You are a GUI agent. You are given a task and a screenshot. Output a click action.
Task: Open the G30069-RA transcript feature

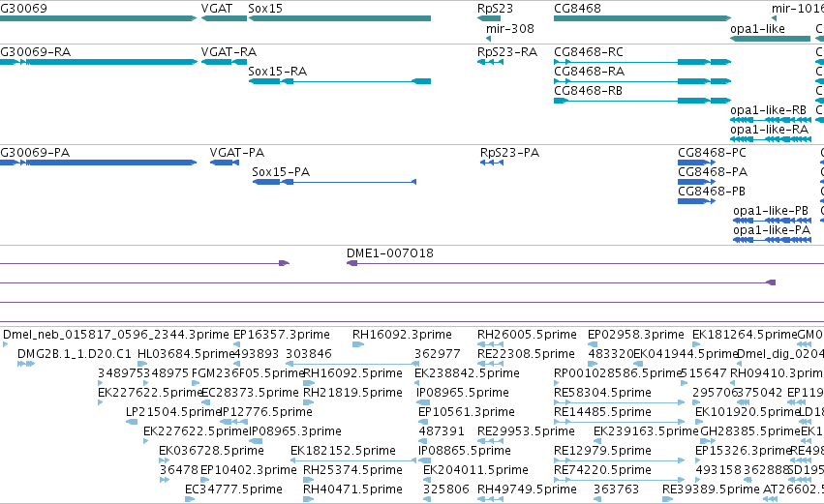(x=98, y=62)
